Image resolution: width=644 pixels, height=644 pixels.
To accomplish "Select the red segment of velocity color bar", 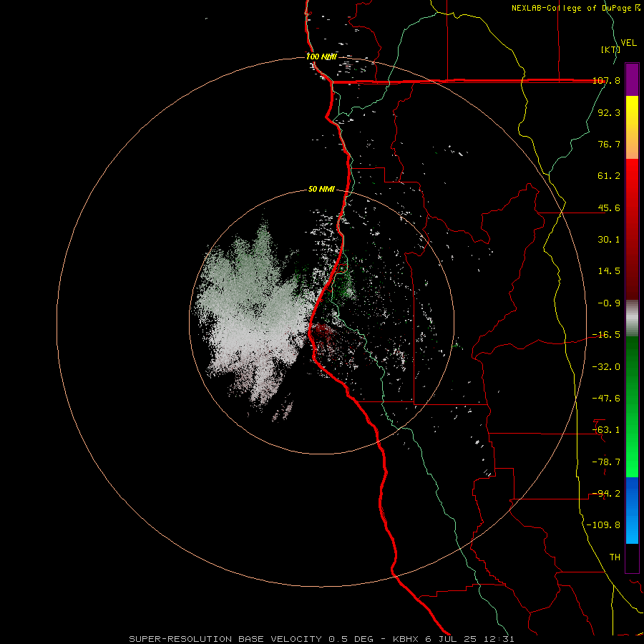I will (x=632, y=229).
